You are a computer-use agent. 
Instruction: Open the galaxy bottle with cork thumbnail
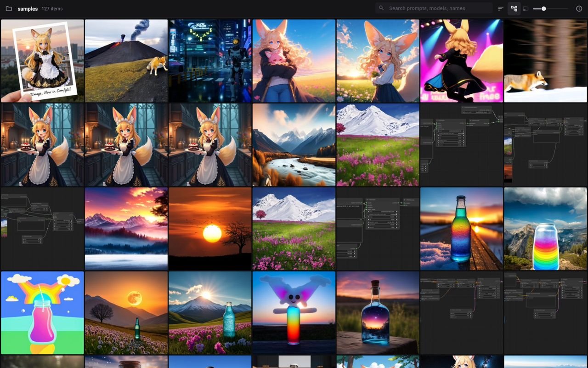(x=378, y=313)
